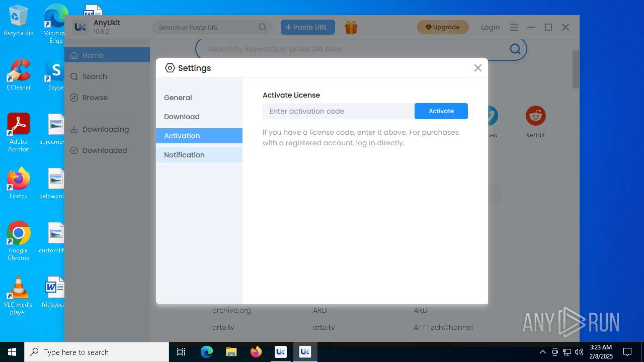The image size is (644, 362).
Task: Open Search in sidebar
Action: click(x=107, y=76)
